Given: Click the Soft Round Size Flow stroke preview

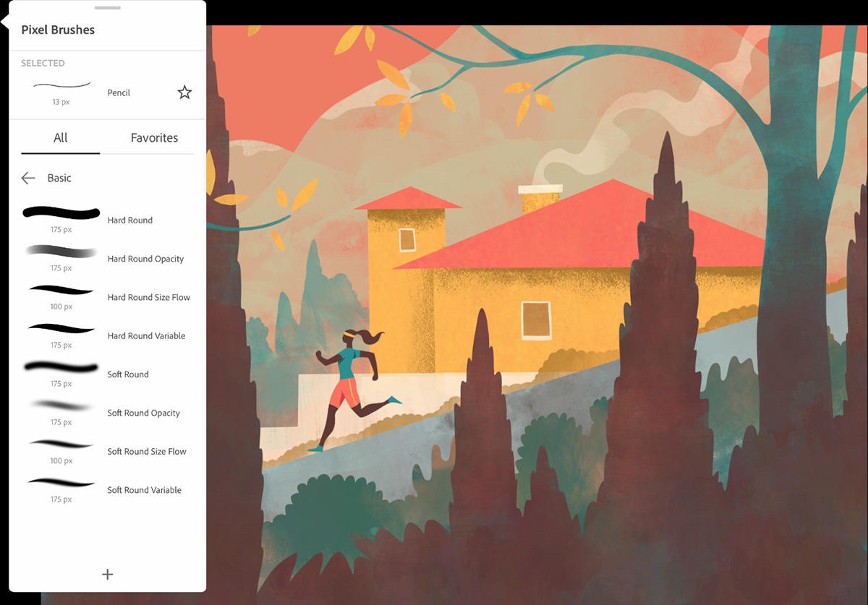Looking at the screenshot, I should 61,444.
